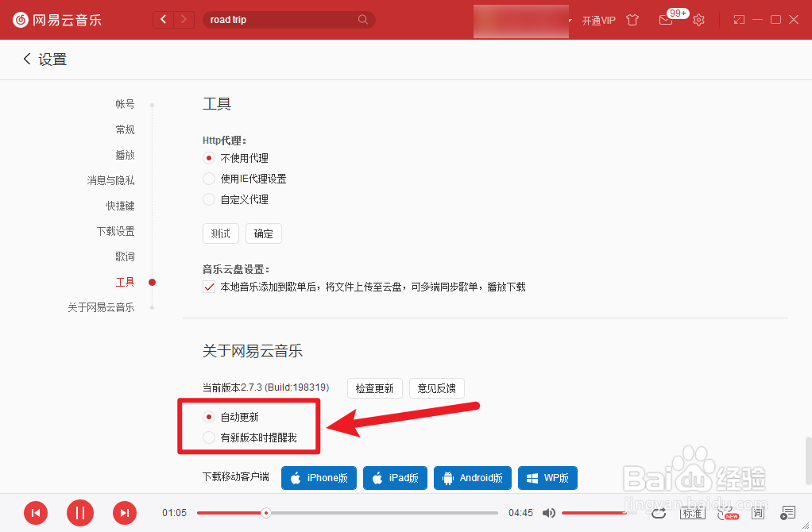Jump to 关于网易云音乐 sidebar section
This screenshot has height=532, width=812.
click(101, 307)
